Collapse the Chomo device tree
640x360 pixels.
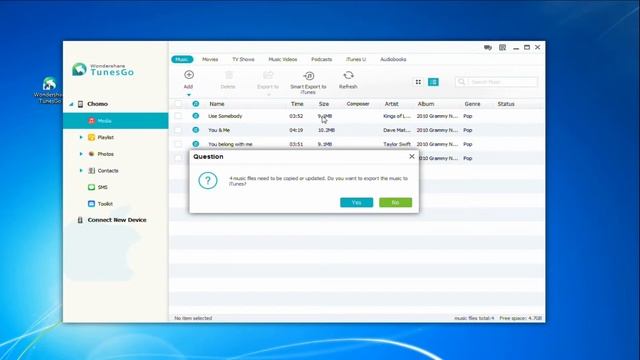[x=71, y=104]
